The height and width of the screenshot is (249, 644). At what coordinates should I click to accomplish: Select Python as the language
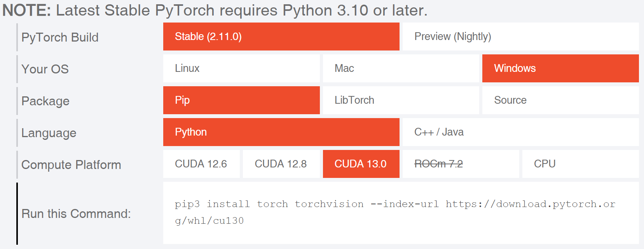coord(281,132)
